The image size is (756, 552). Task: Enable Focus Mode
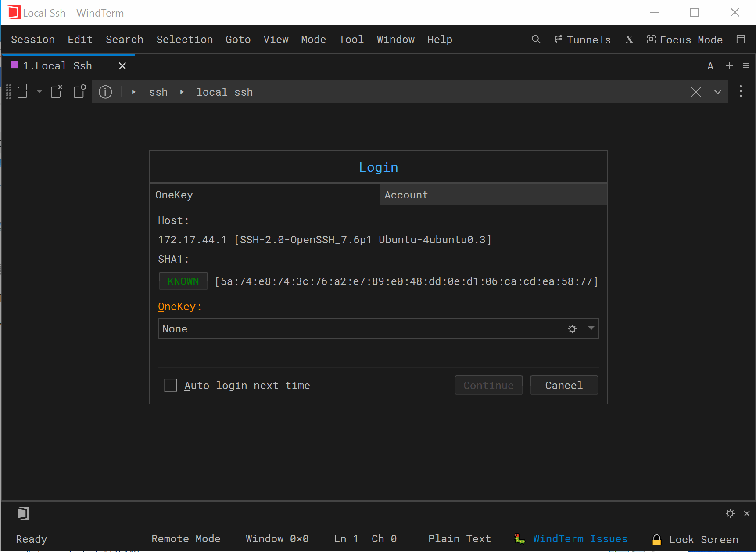point(684,40)
